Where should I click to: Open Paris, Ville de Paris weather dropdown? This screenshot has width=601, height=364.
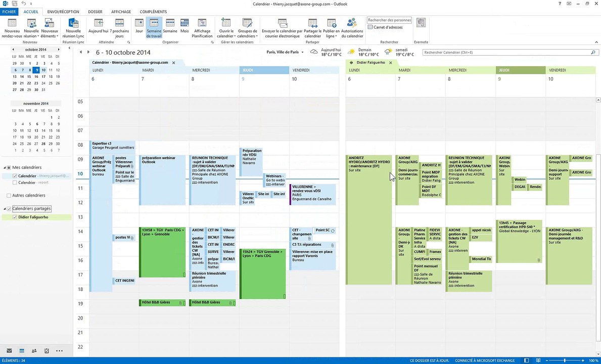pos(302,52)
